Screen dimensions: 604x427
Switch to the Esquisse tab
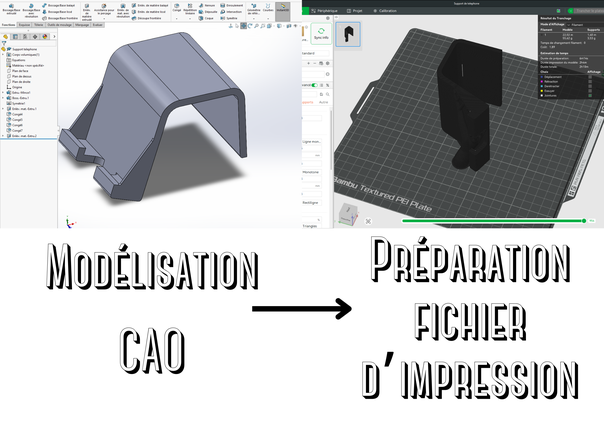24,25
